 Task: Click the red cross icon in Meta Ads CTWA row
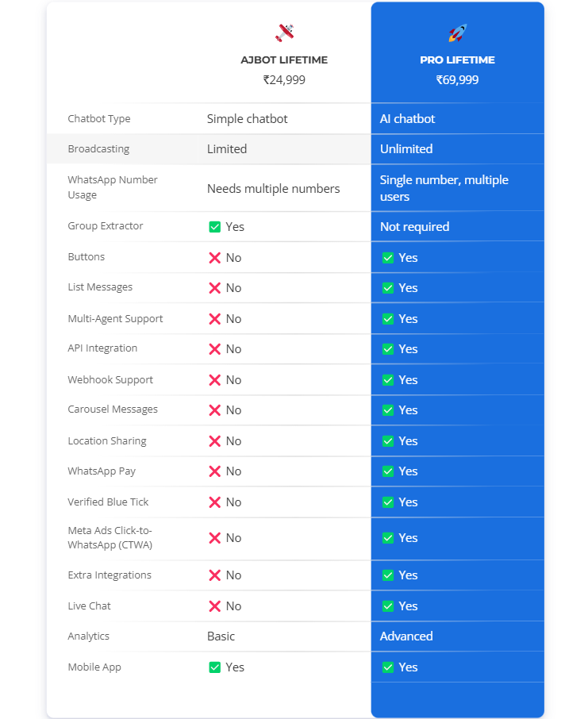[215, 538]
